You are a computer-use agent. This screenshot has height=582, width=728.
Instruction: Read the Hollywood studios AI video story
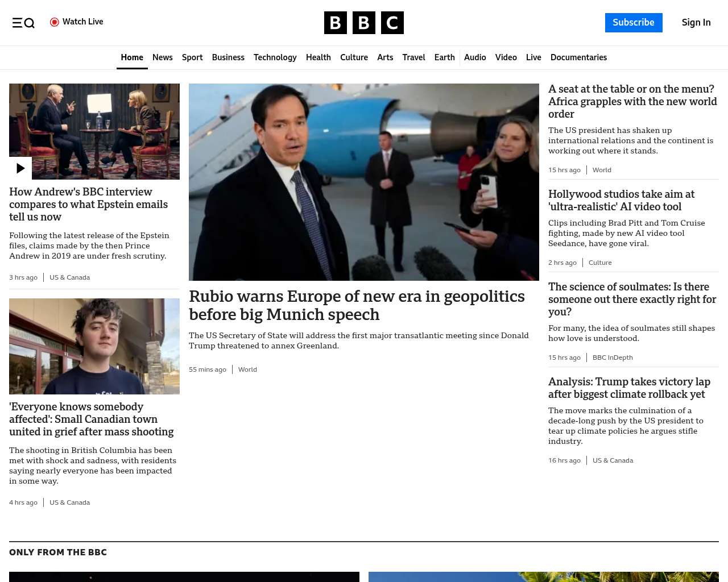point(621,201)
